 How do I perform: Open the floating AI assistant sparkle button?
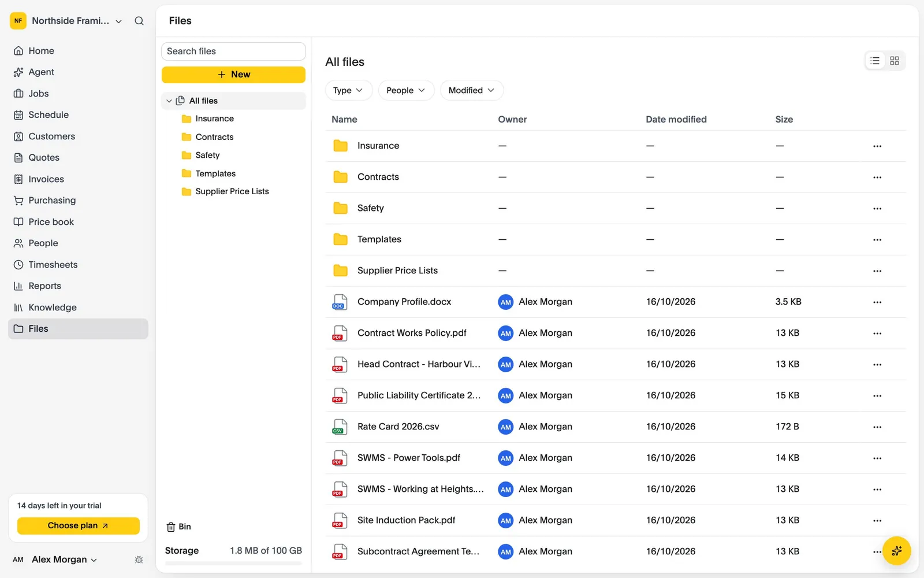pos(897,551)
